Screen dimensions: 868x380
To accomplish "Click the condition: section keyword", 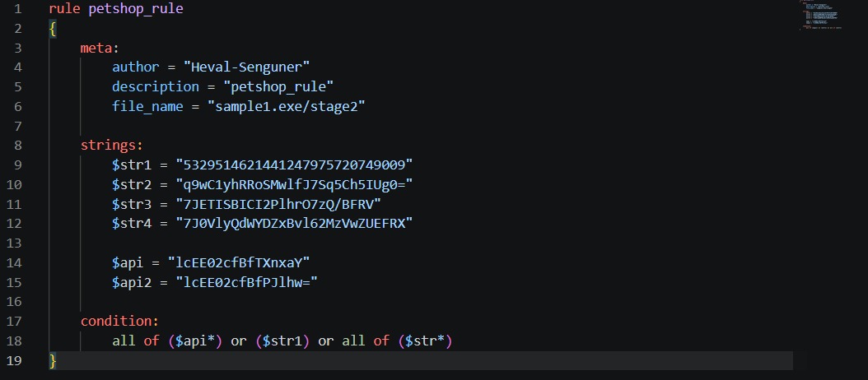I will [x=119, y=322].
